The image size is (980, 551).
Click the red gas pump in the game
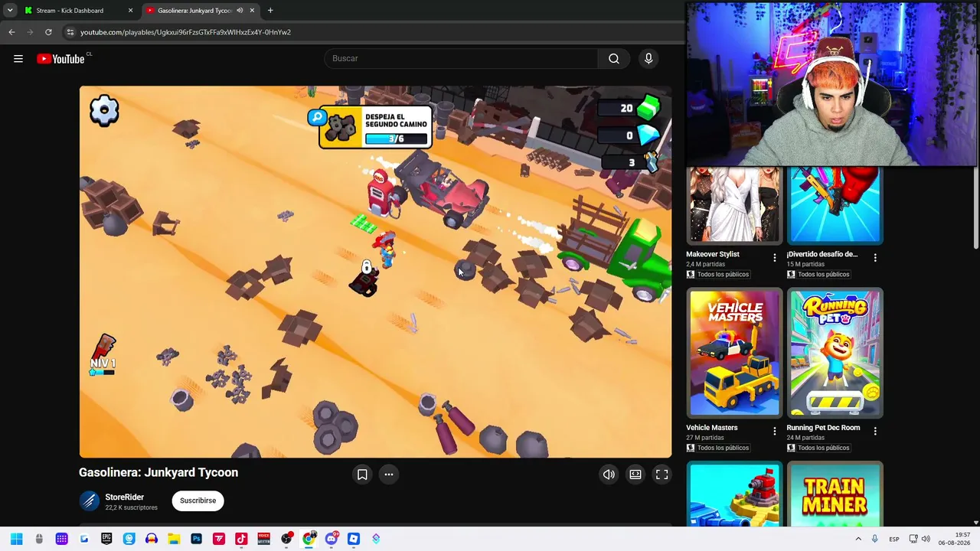point(381,193)
